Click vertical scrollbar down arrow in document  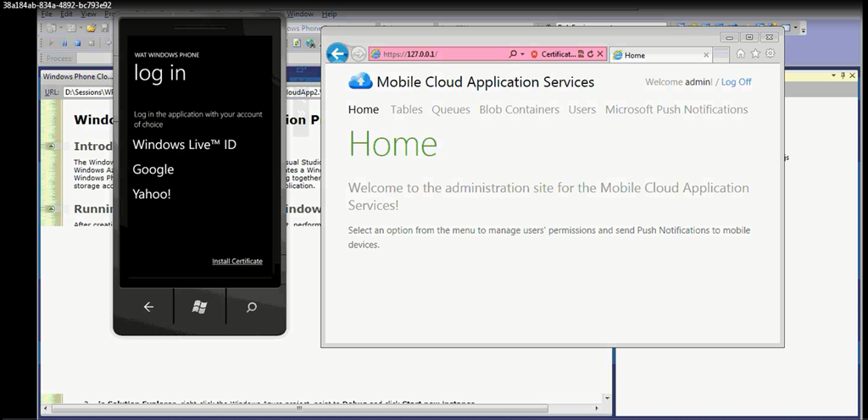(x=607, y=398)
